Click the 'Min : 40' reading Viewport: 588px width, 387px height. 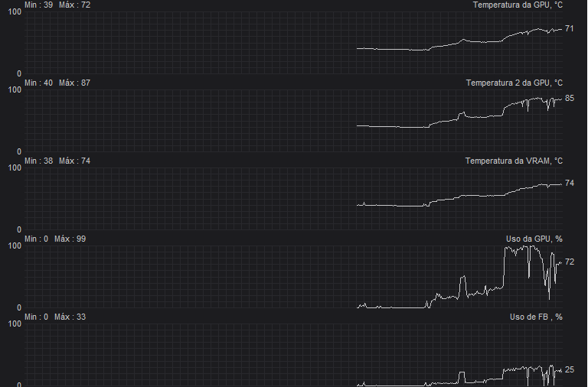coord(38,83)
